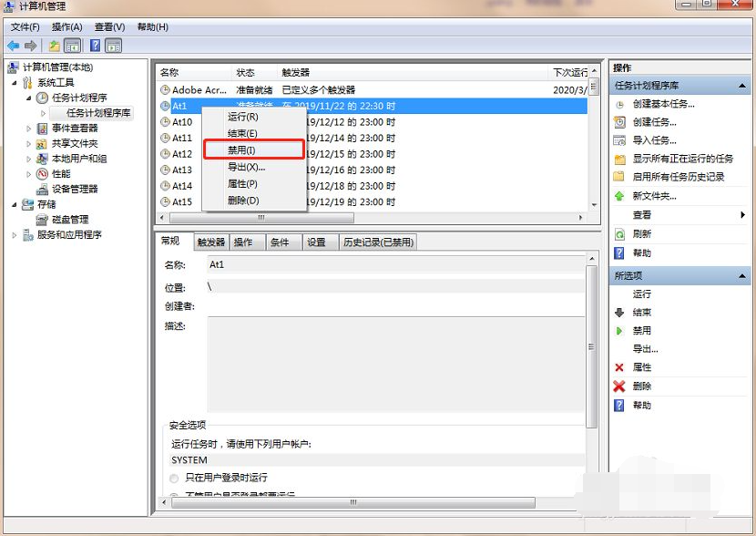Viewport: 756px width, 536px height.
Task: Click the blue Help question mark toolbar icon
Action: (96, 44)
